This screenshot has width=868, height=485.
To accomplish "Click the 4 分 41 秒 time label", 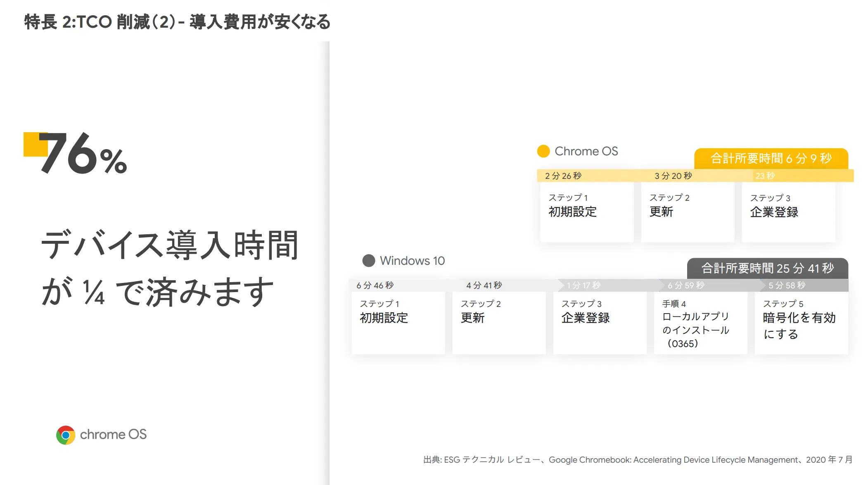I will [x=484, y=285].
